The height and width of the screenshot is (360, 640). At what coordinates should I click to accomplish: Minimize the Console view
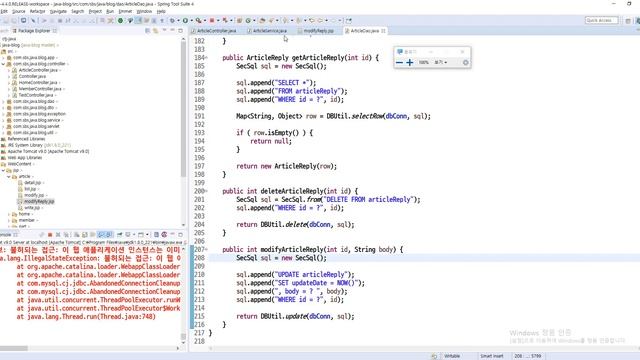click(172, 234)
